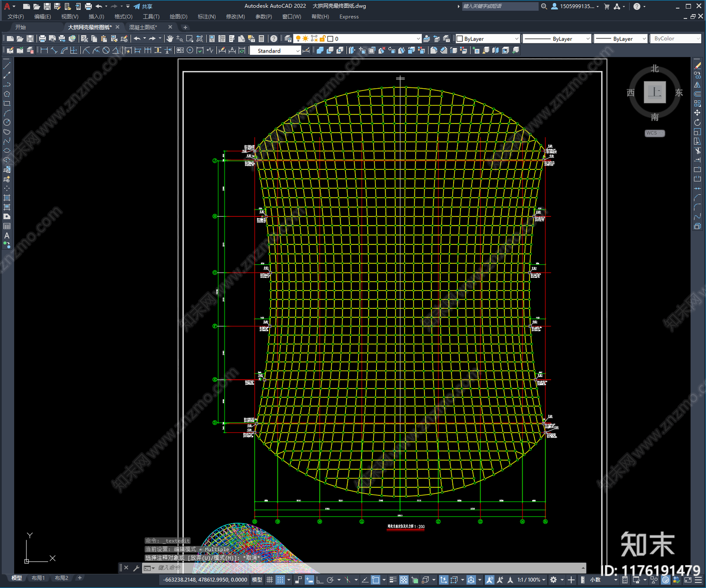706x588 pixels.
Task: Select the Linear Dimension tool
Action: (44, 50)
